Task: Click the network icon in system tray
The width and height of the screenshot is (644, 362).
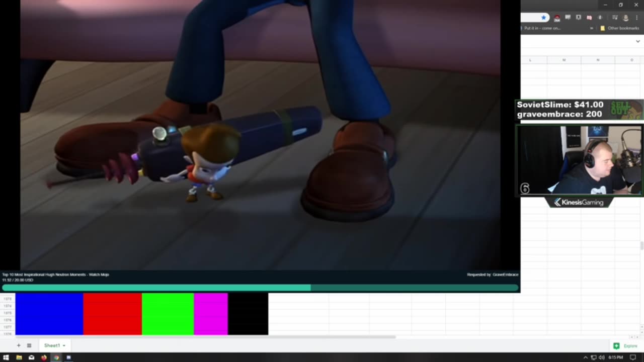Action: pos(594,357)
